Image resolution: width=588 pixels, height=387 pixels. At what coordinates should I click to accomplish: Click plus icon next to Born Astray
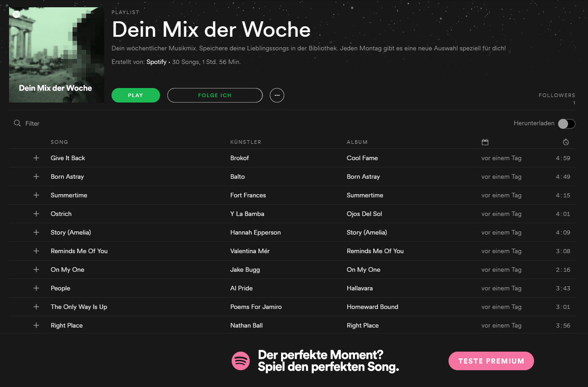click(36, 176)
